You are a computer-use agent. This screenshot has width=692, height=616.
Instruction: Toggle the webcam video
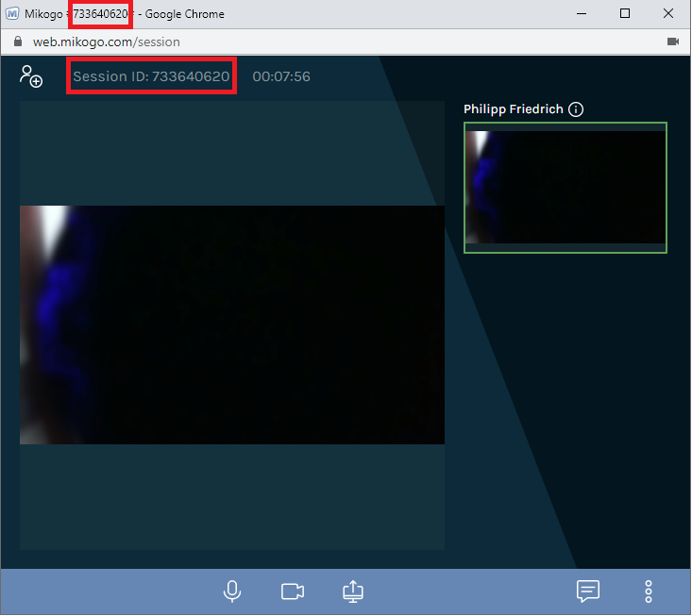click(293, 591)
